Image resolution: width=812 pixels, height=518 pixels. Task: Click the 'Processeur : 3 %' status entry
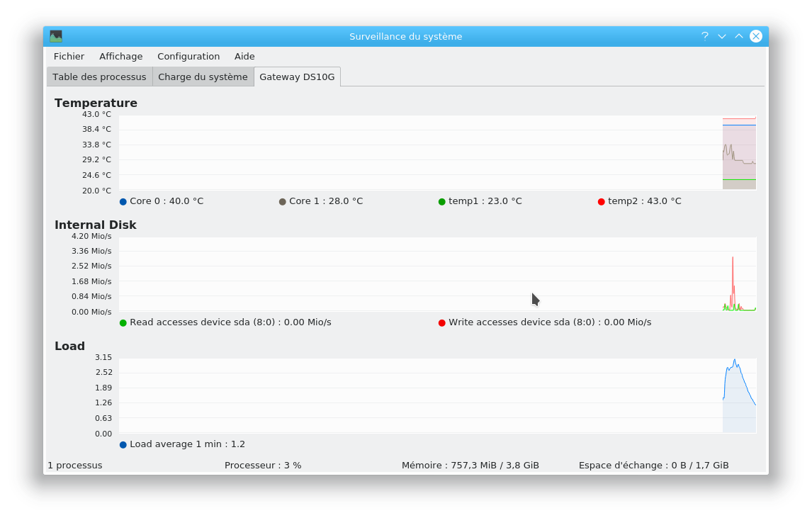click(263, 465)
